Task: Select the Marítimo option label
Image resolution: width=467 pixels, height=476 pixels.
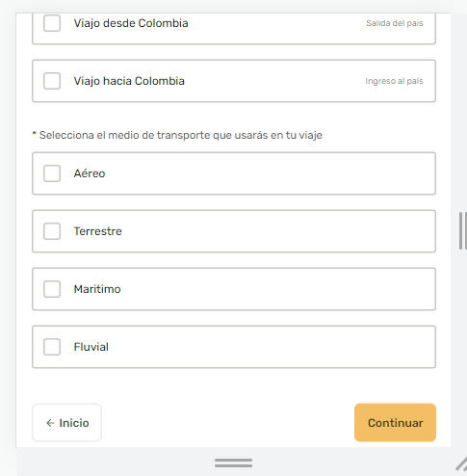Action: pyautogui.click(x=97, y=289)
